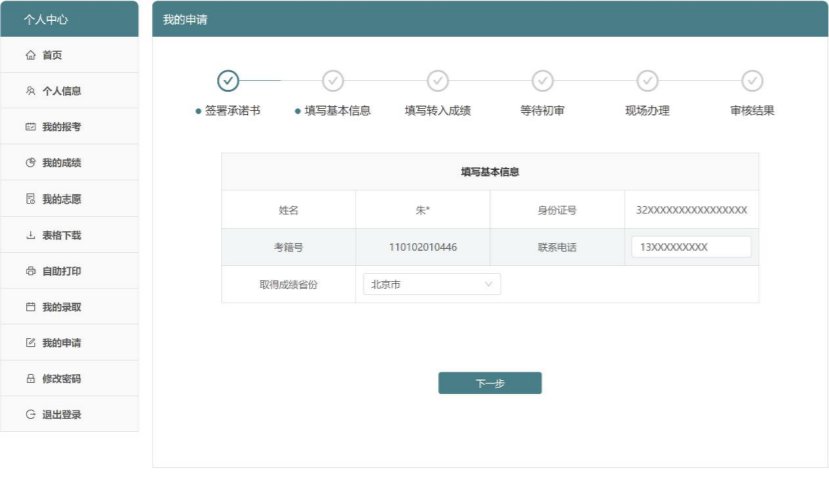Open the 取得成绩省份 dropdown showing 北京市
The height and width of the screenshot is (496, 829).
pyautogui.click(x=430, y=285)
